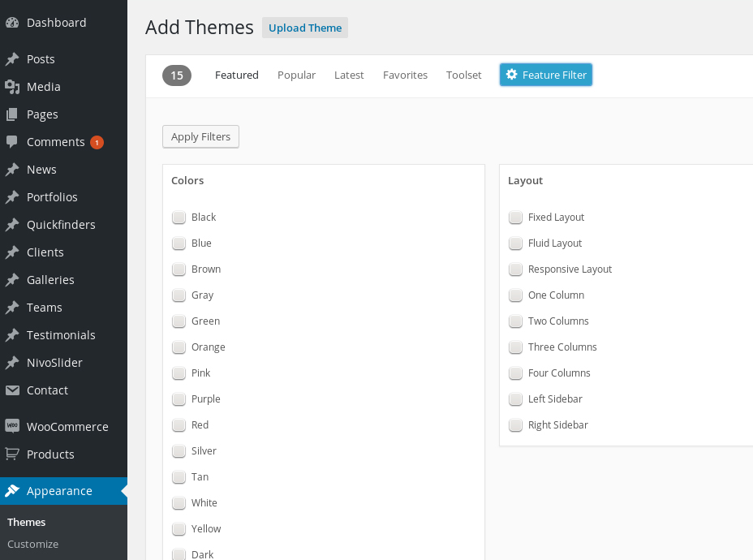This screenshot has height=560, width=753.
Task: Click the 15 theme count badge
Action: point(177,75)
